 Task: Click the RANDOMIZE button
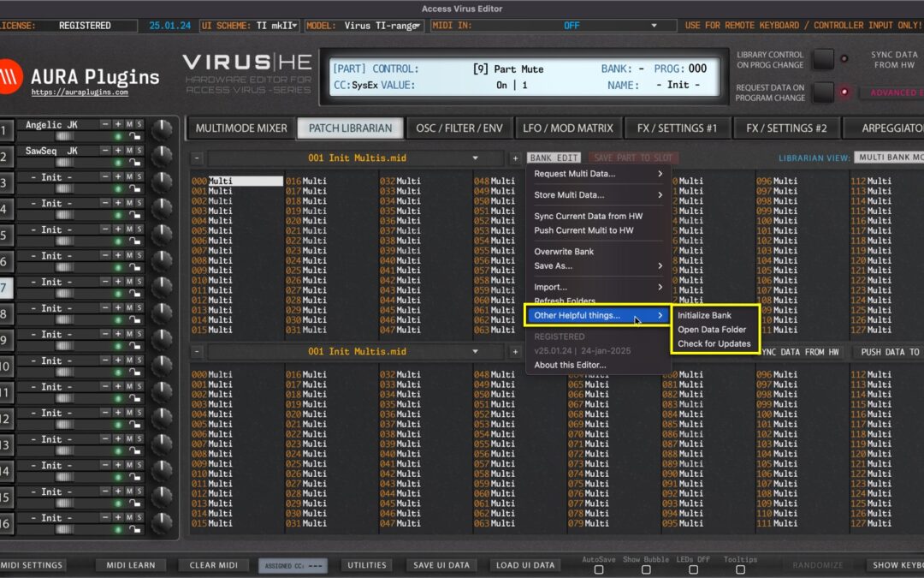817,564
